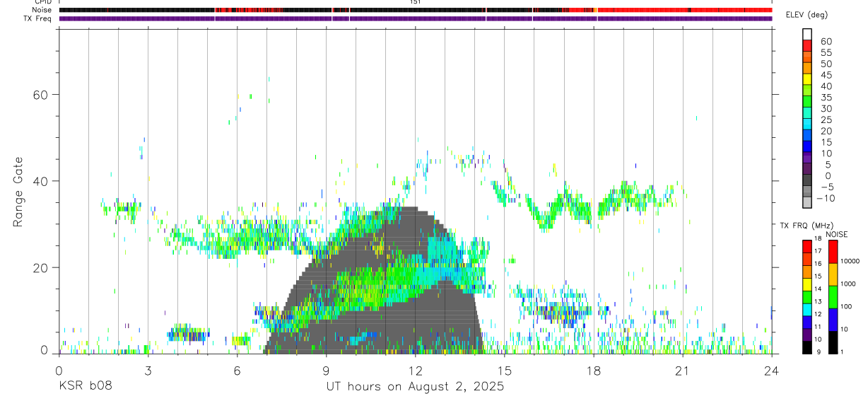The image size is (868, 401).
Task: Select the blue segment of NOISE bar
Action: tap(833, 320)
